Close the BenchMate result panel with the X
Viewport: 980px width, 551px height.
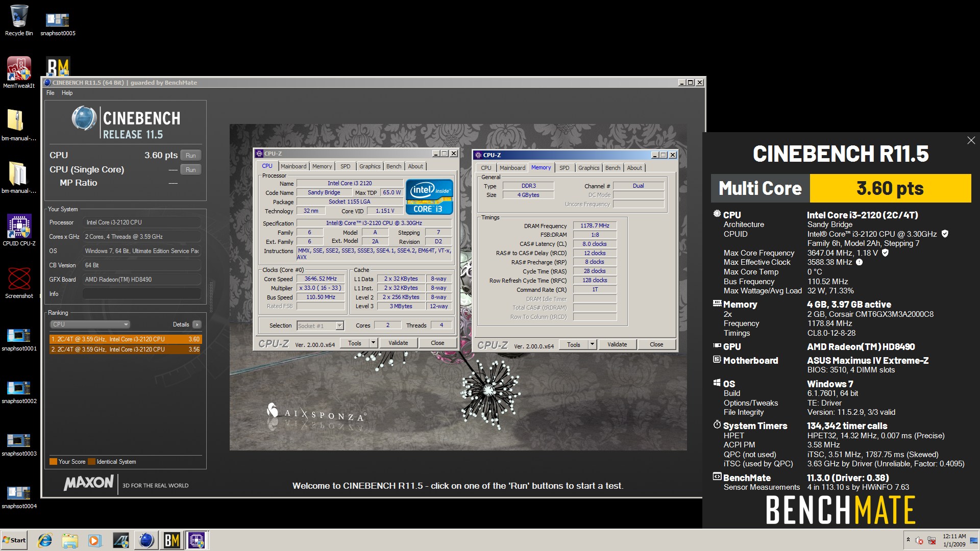point(971,140)
